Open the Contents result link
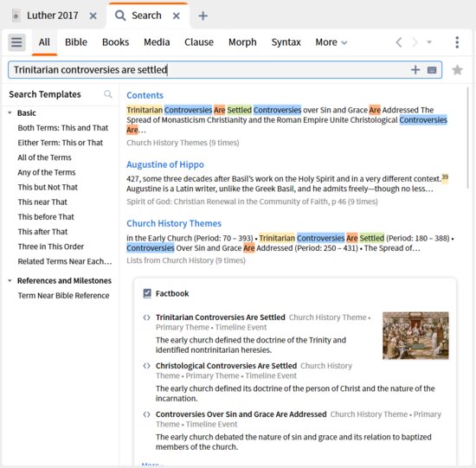 click(145, 95)
